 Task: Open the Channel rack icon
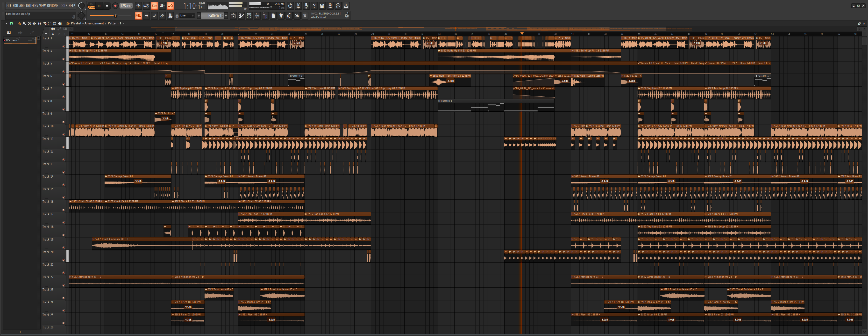249,15
